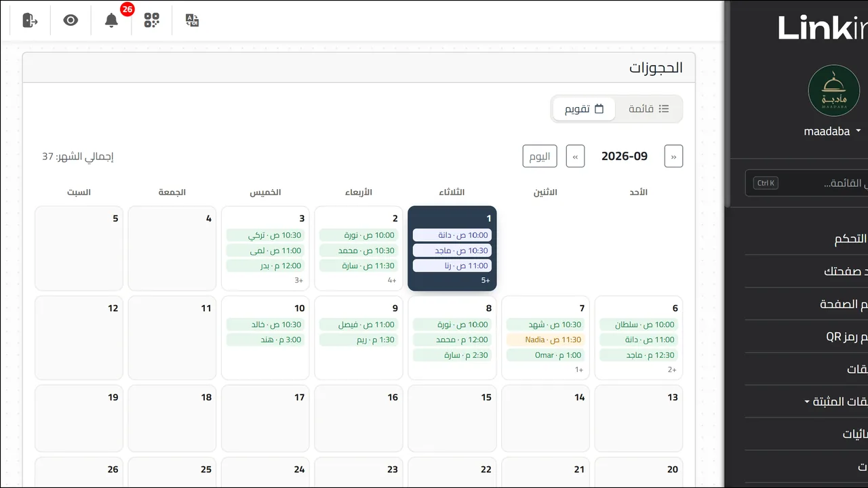The height and width of the screenshot is (488, 868).
Task: Switch to the تقويم calendar view
Action: (x=585, y=108)
